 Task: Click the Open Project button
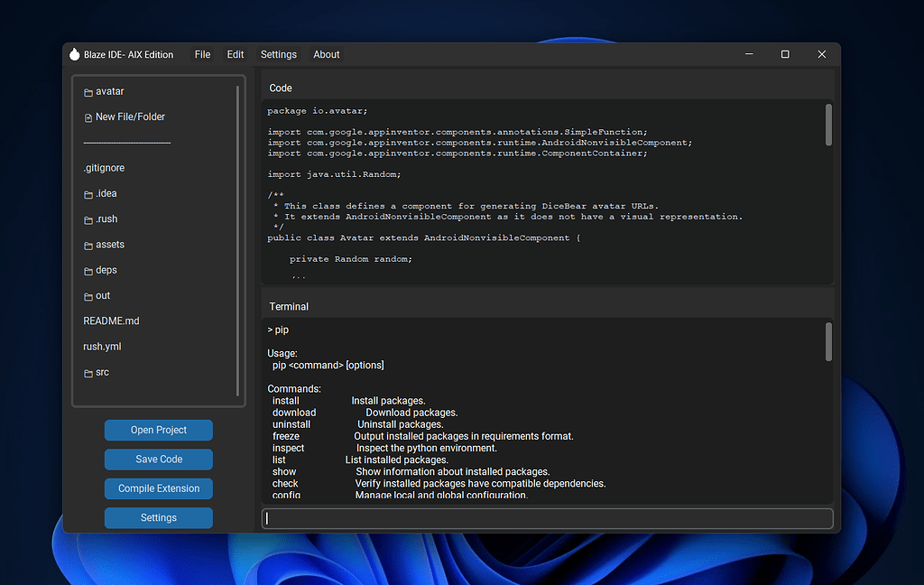click(x=158, y=430)
